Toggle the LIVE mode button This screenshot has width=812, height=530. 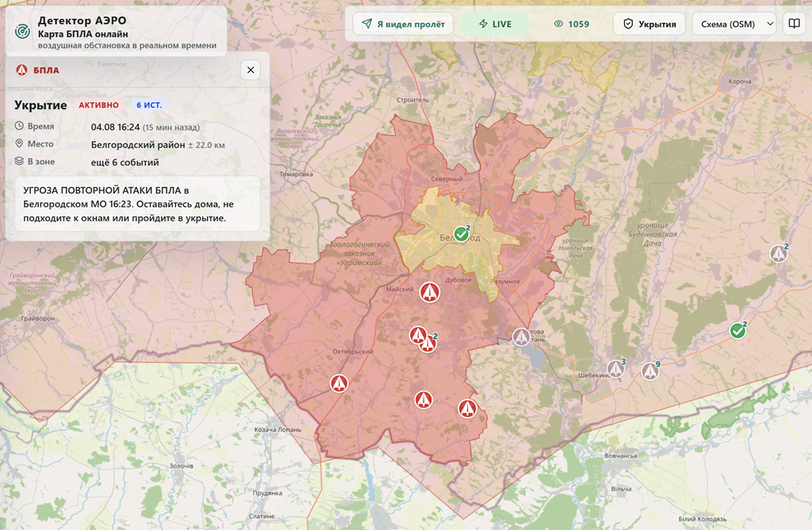coord(495,24)
